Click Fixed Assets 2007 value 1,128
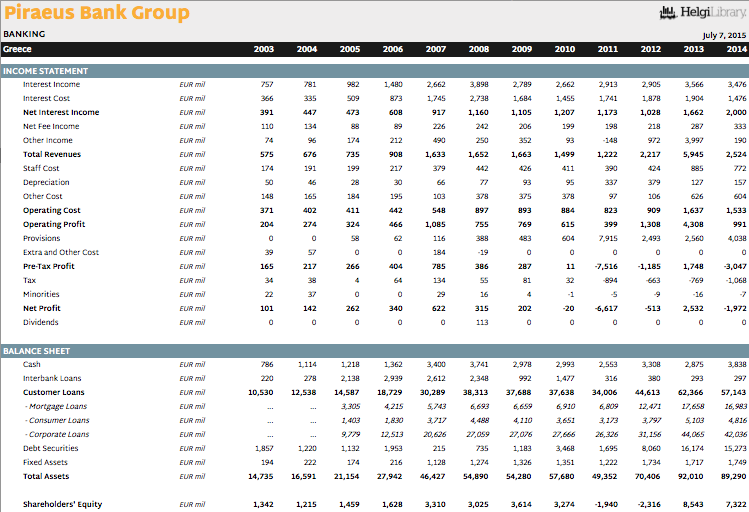The width and height of the screenshot is (749, 512). click(x=436, y=462)
